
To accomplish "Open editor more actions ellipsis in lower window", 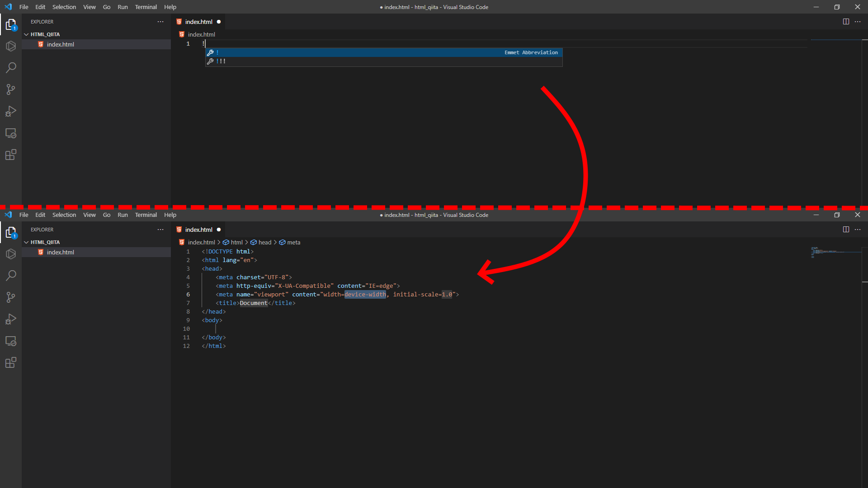I will coord(858,230).
